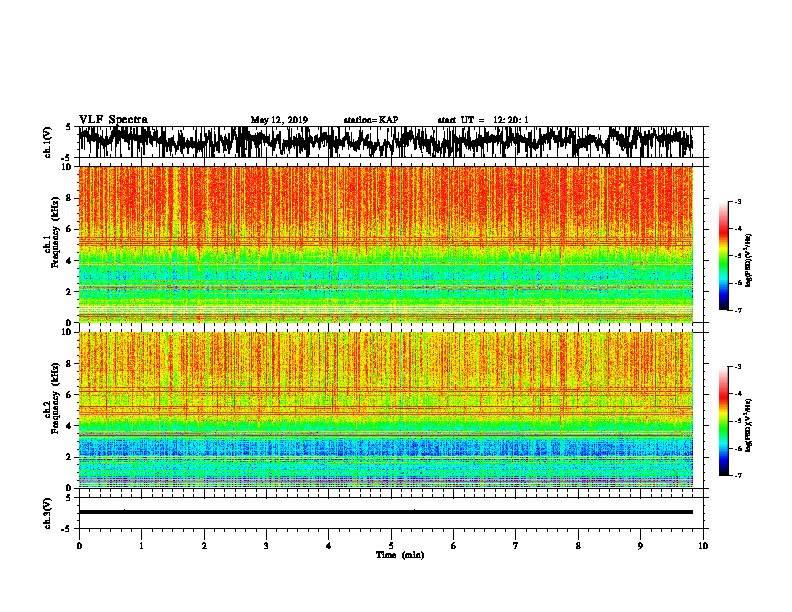Viewport: 792px width, 612px height.
Task: Click the ch.1 colorbar log(PSD) label
Action: (x=749, y=260)
